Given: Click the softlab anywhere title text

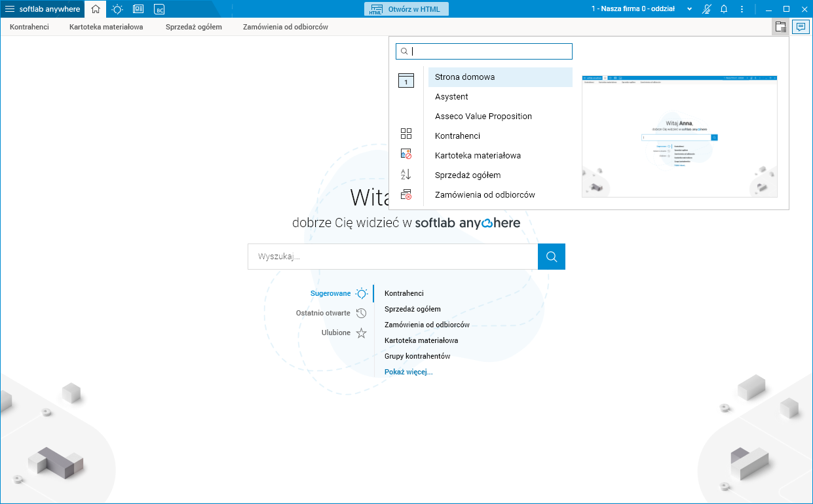Looking at the screenshot, I should point(50,9).
